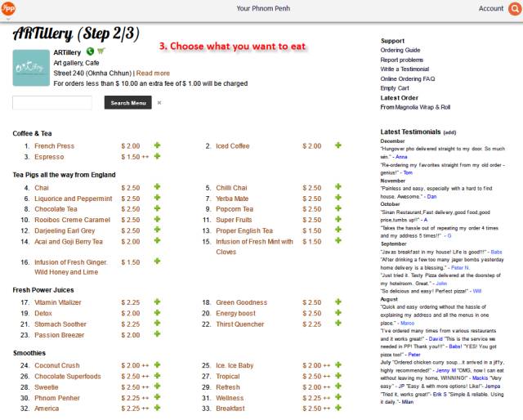The height and width of the screenshot is (420, 523).
Task: Open the Account menu
Action: tap(491, 8)
